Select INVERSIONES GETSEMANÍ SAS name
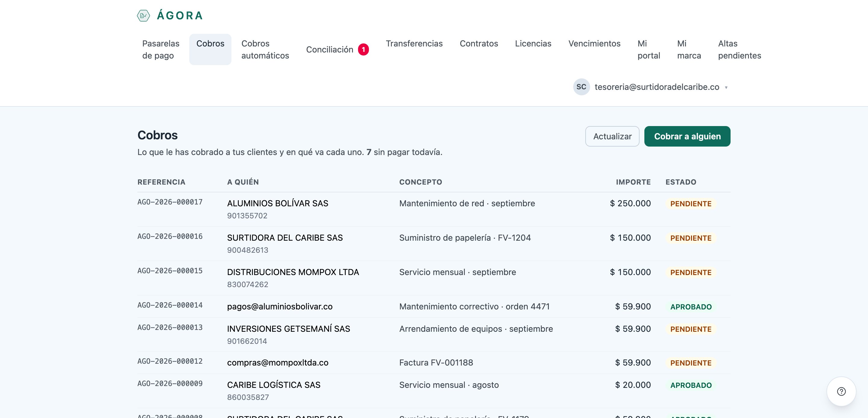868x418 pixels. point(289,329)
